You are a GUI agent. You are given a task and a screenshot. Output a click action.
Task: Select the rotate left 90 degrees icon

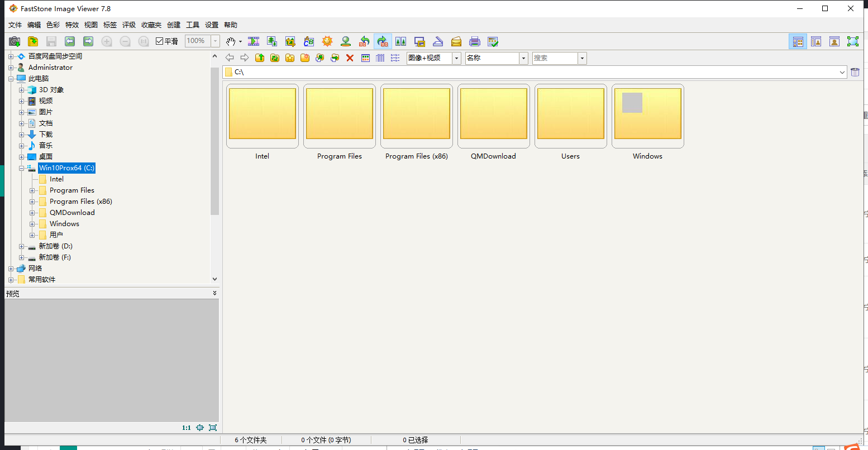click(x=364, y=41)
